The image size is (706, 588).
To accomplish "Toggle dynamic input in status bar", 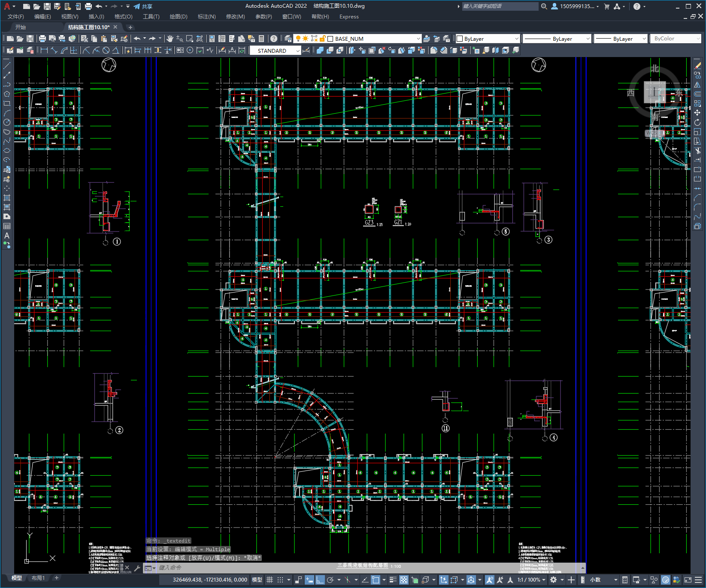I will click(x=309, y=580).
